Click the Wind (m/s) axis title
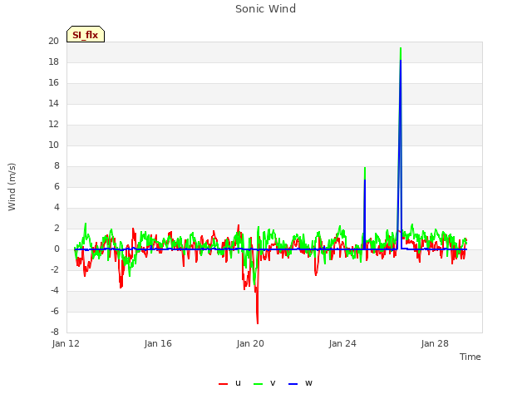Image resolution: width=532 pixels, height=399 pixels. [x=12, y=187]
